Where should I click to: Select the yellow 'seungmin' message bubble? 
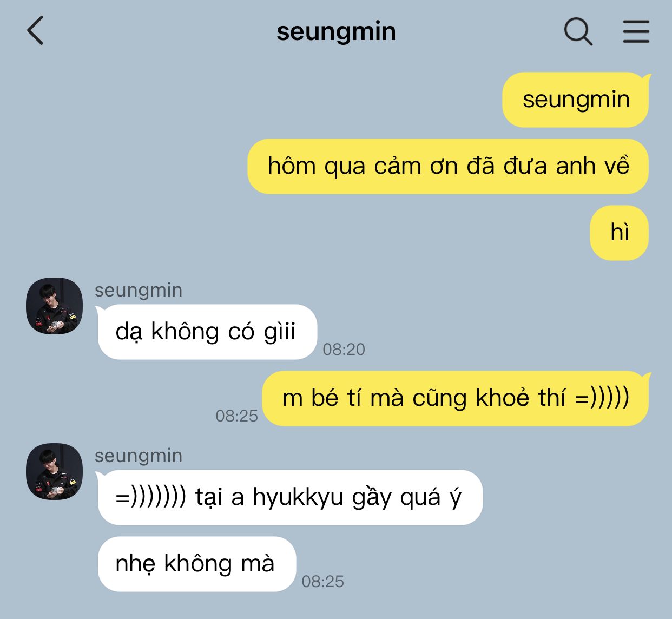point(575,100)
